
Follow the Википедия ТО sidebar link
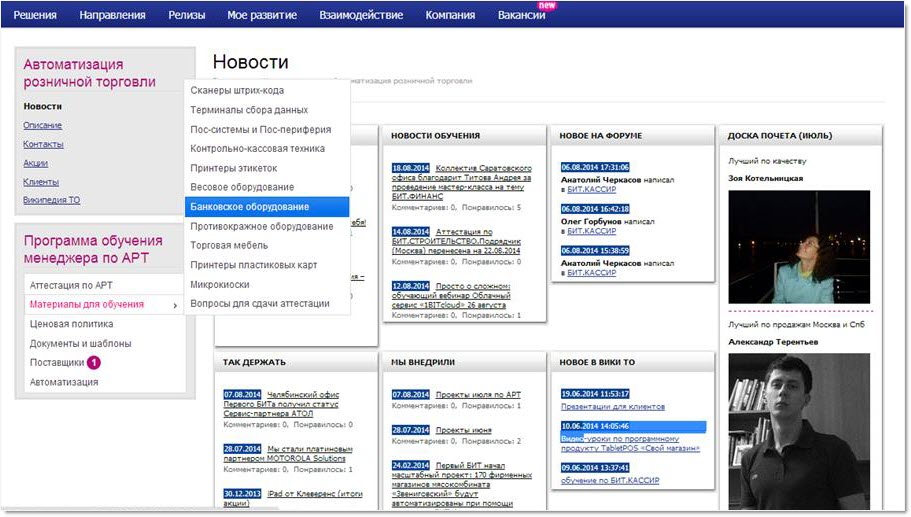point(52,200)
